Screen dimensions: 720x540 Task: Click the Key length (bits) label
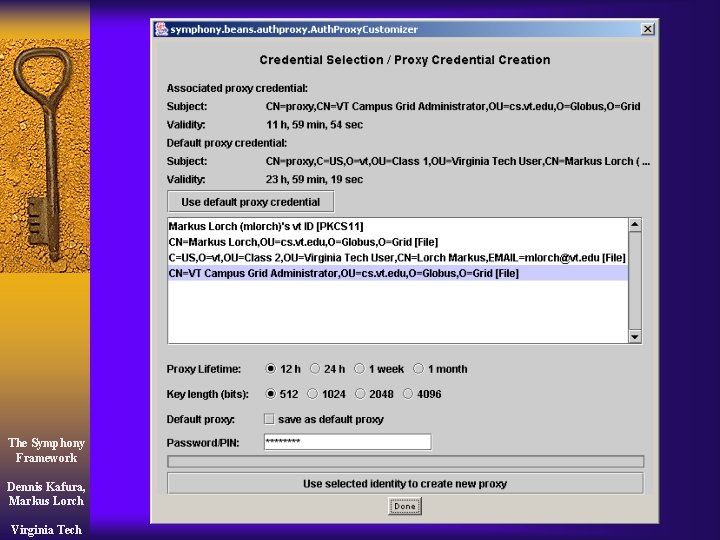pyautogui.click(x=208, y=394)
